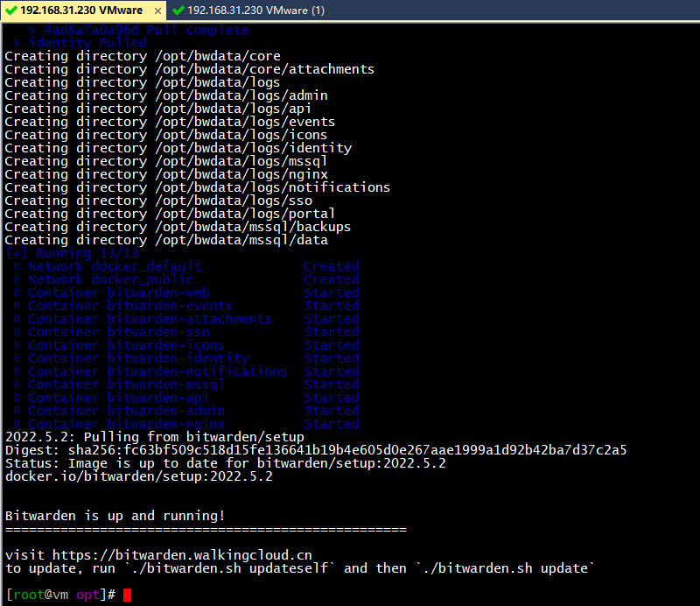700x606 pixels.
Task: Click 'Creating directory /opt/bwdata/logs' line
Action: coord(143,82)
